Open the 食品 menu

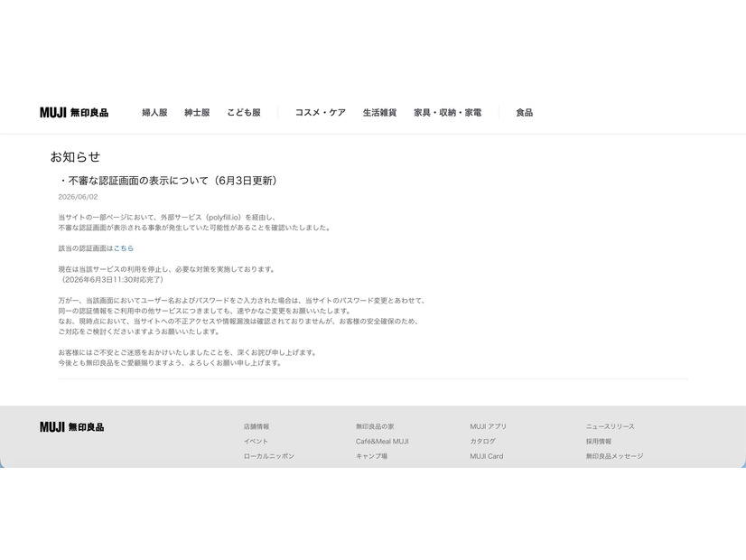tap(525, 113)
